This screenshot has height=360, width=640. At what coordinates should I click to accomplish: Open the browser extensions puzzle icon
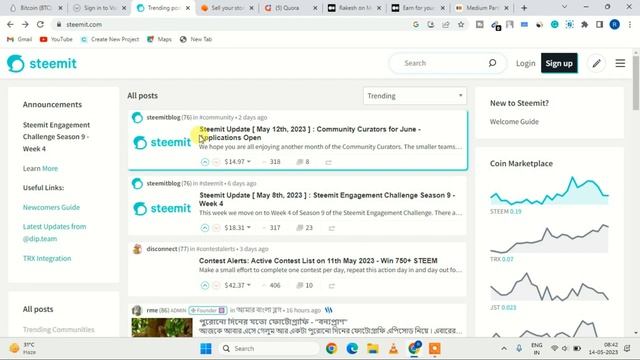point(584,24)
